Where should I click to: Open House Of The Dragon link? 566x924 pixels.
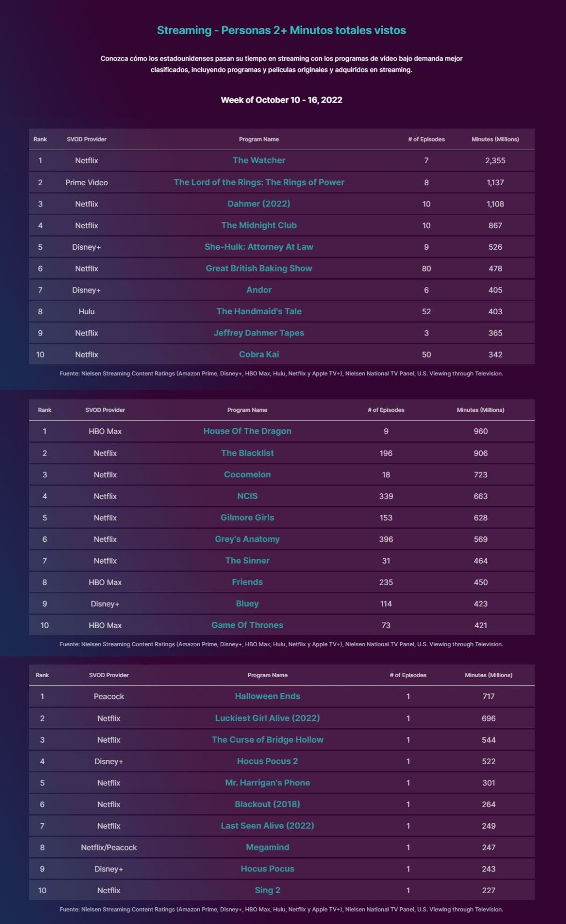pos(247,431)
